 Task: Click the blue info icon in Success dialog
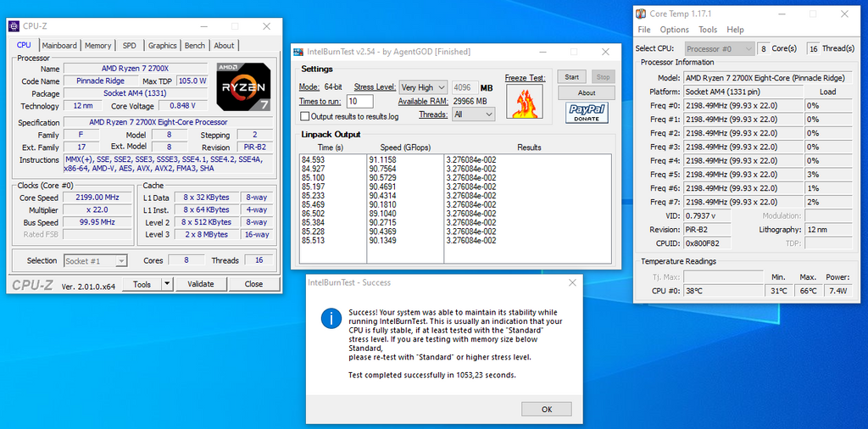coord(330,318)
